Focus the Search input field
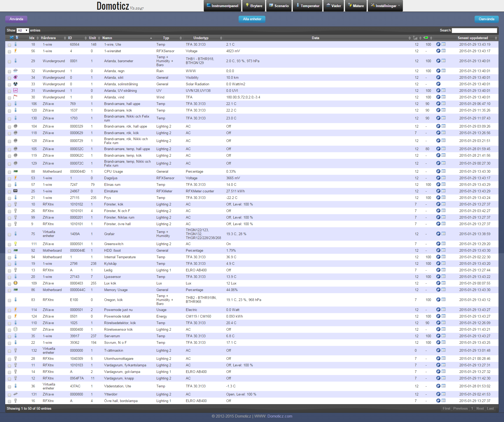The image size is (504, 422). (474, 30)
